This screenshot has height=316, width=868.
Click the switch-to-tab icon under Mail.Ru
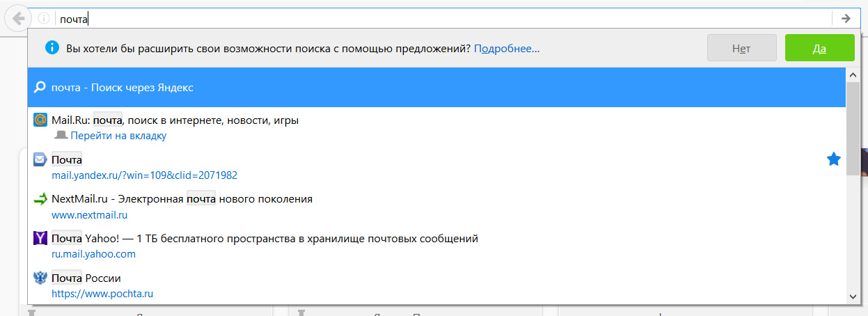tap(61, 135)
